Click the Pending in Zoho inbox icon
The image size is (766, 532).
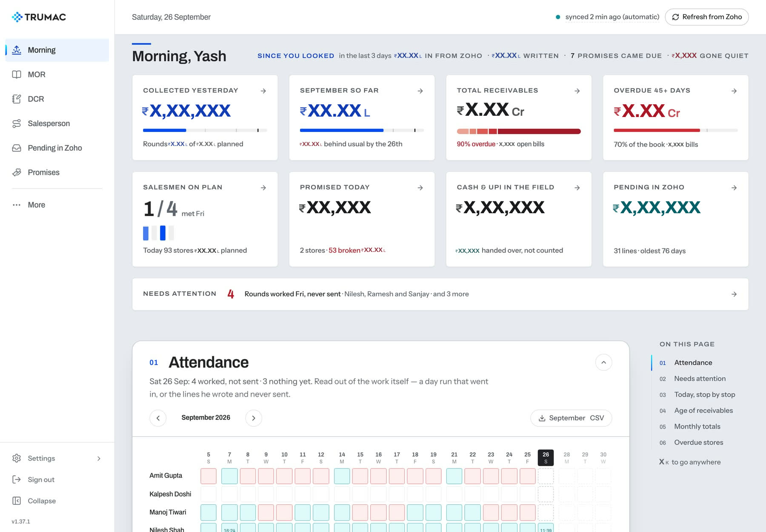coord(17,148)
